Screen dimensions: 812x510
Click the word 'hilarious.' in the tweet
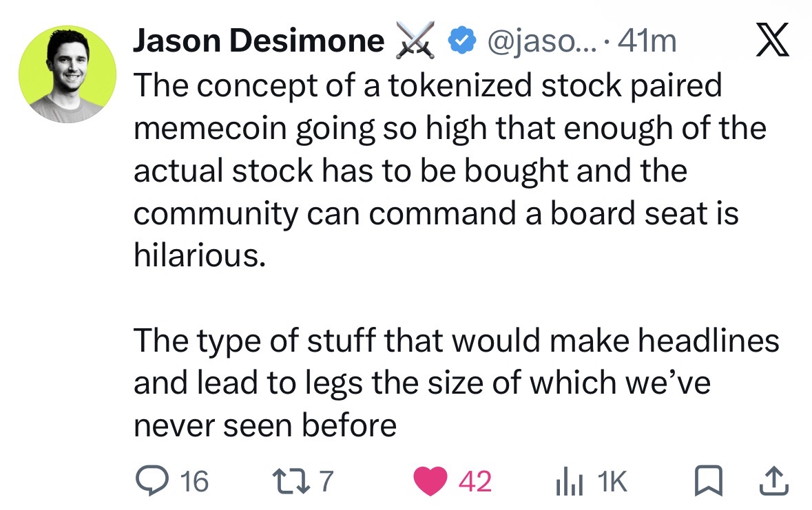(x=200, y=255)
